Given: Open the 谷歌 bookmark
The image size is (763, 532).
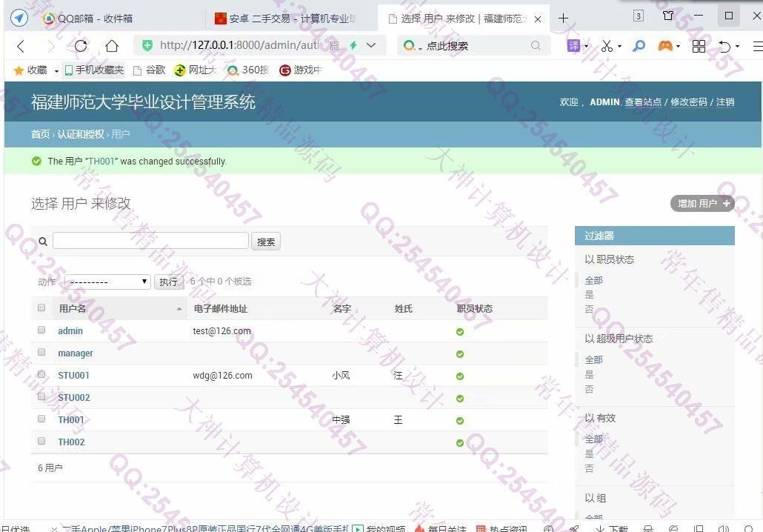Looking at the screenshot, I should click(150, 70).
